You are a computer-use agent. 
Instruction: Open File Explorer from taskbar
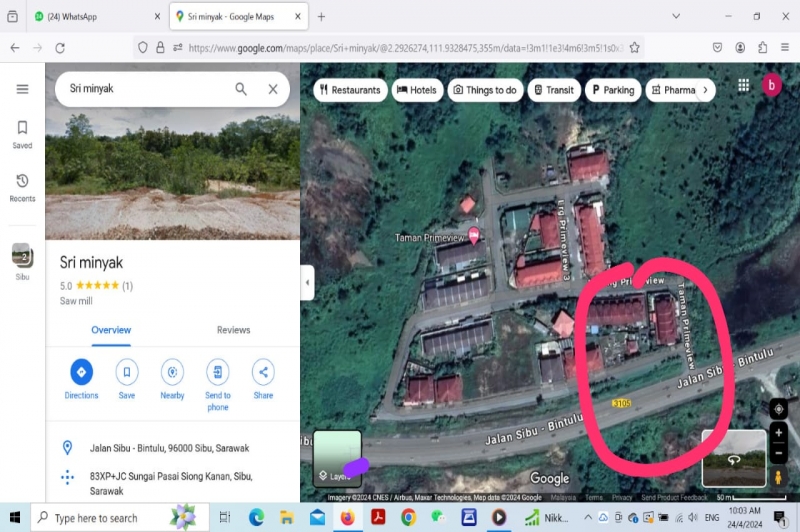(287, 518)
